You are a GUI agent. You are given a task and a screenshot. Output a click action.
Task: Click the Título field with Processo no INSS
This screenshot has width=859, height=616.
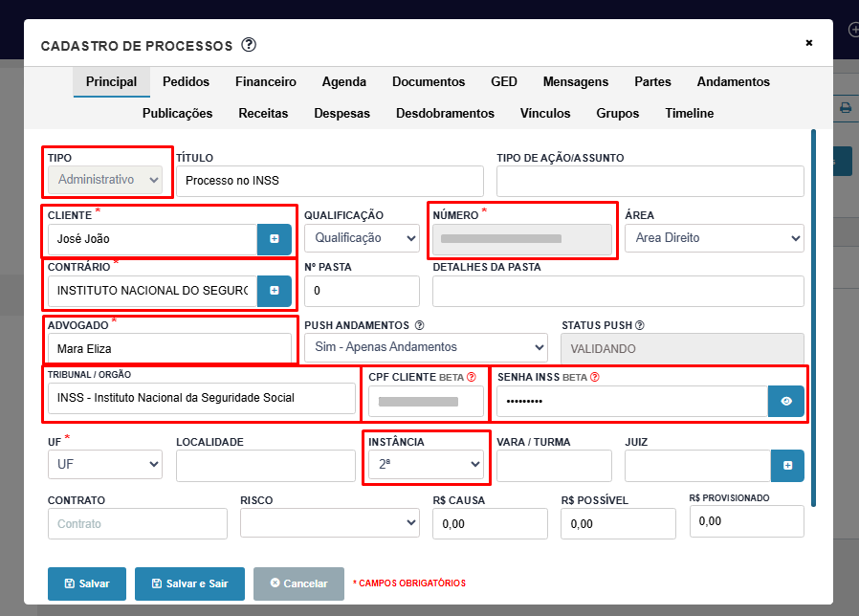[330, 181]
